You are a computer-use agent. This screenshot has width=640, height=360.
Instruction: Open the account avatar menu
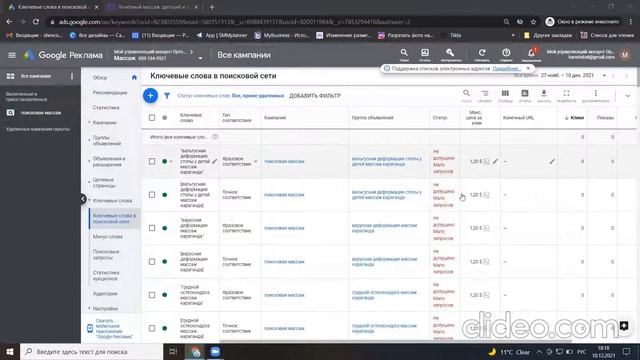point(625,55)
